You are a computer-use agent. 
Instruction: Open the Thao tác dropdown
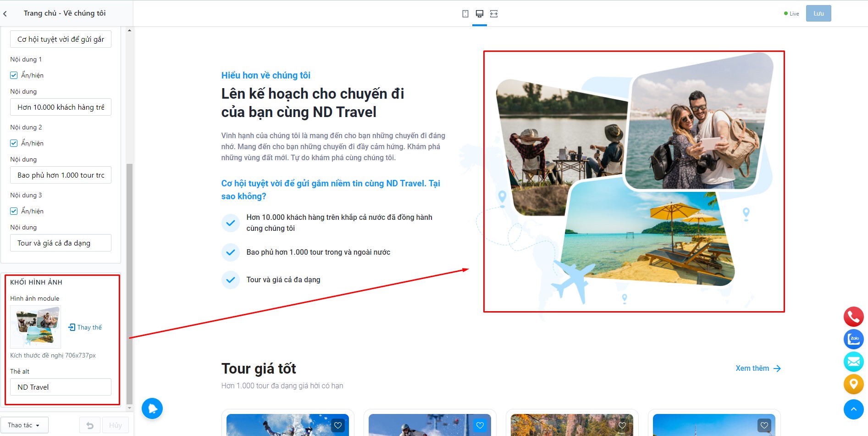click(x=24, y=425)
